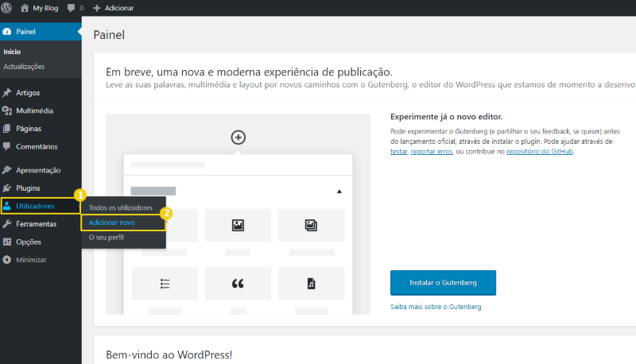Choose Adicionar novo in Utilizadores submenu
Image resolution: width=636 pixels, height=364 pixels.
(111, 223)
